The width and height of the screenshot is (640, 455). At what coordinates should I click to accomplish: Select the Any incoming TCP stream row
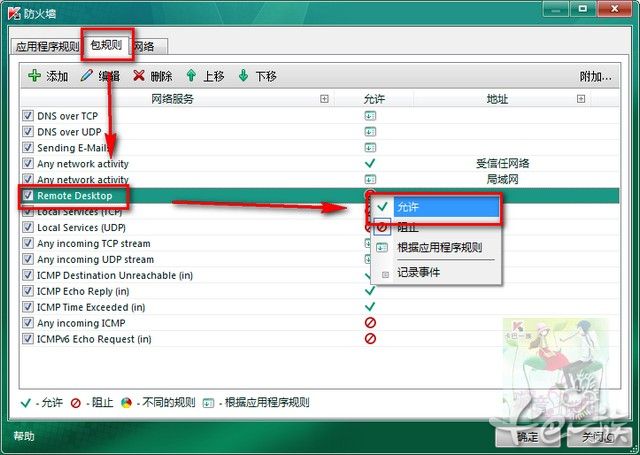point(94,243)
